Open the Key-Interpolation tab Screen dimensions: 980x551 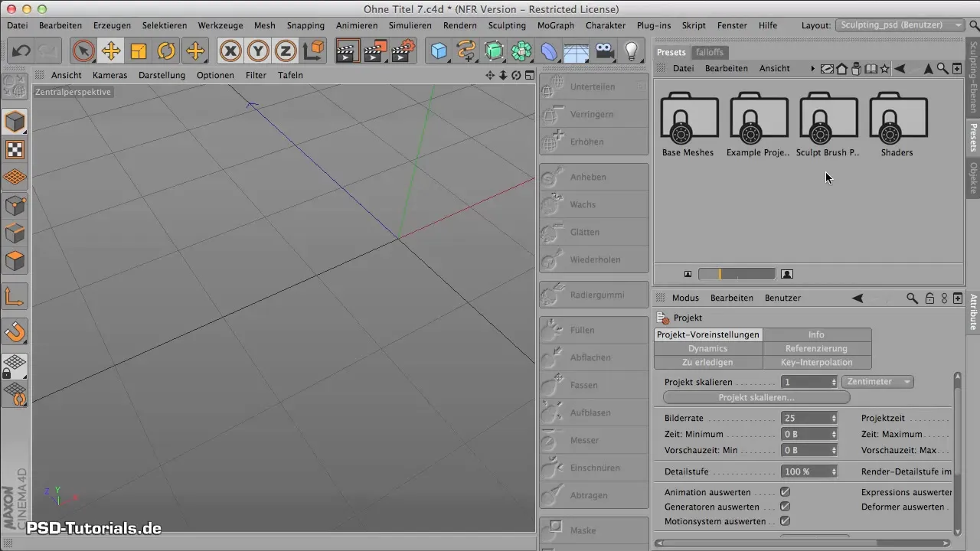[818, 362]
